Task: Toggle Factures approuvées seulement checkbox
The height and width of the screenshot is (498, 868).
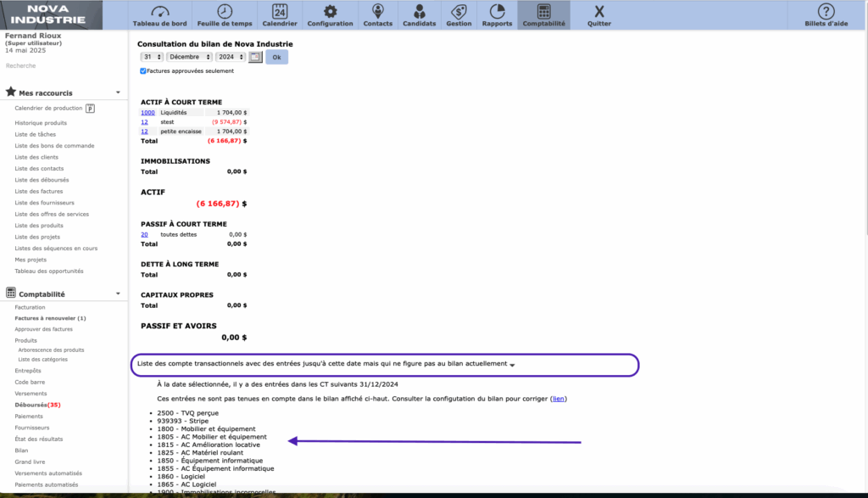Action: tap(143, 71)
